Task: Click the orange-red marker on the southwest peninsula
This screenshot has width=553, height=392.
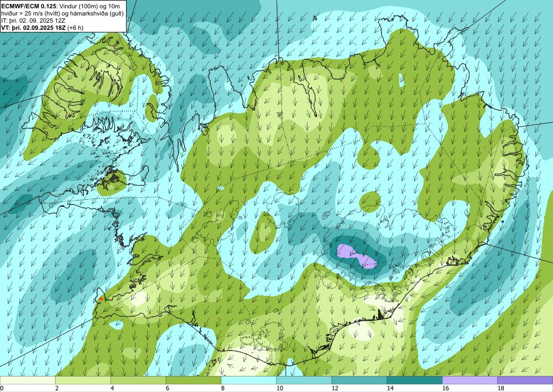Action: click(101, 299)
